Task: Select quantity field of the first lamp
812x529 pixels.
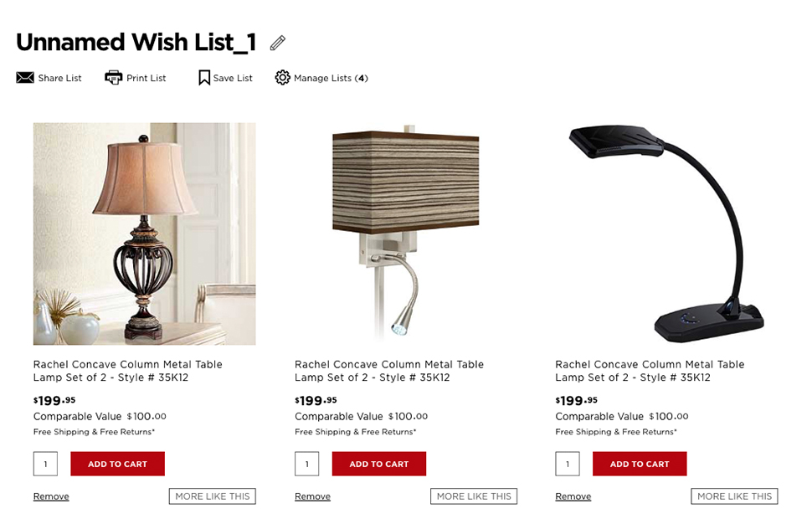Action: click(x=45, y=464)
